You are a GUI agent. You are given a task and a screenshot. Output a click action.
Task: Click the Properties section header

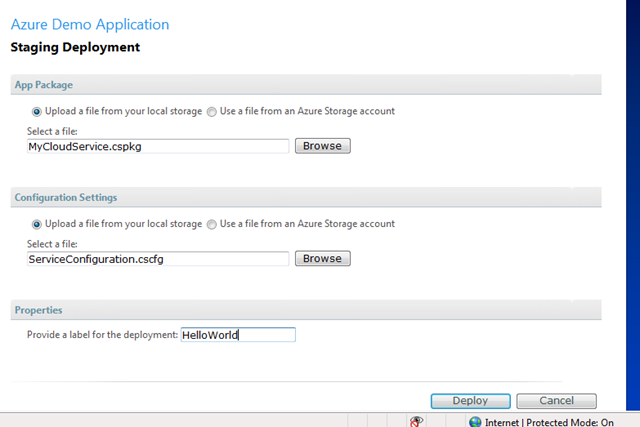[x=306, y=310]
